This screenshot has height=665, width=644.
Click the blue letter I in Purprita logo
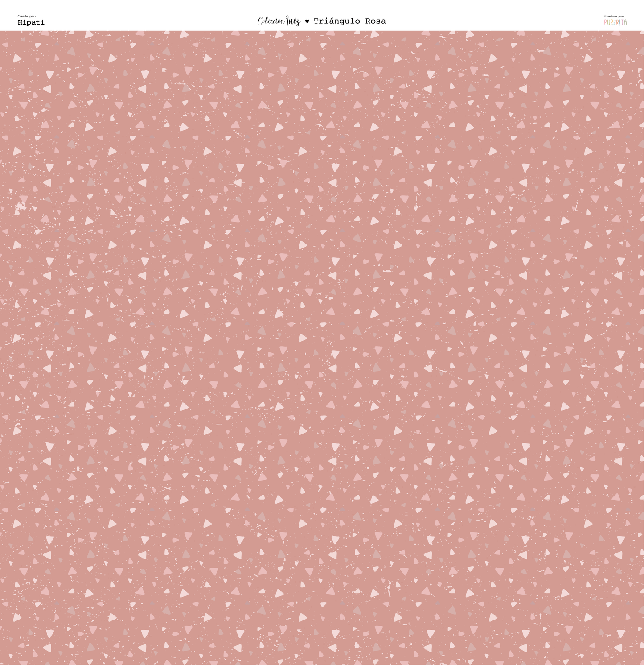point(620,22)
